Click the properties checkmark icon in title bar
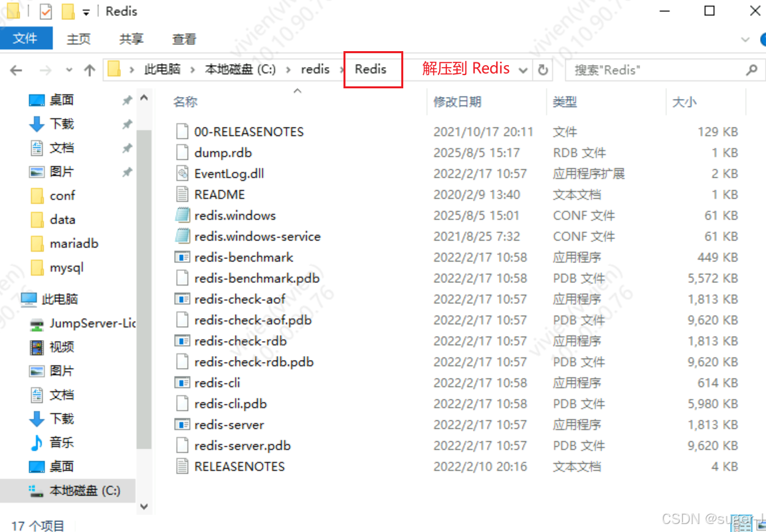Viewport: 766px width, 532px height. (45, 11)
